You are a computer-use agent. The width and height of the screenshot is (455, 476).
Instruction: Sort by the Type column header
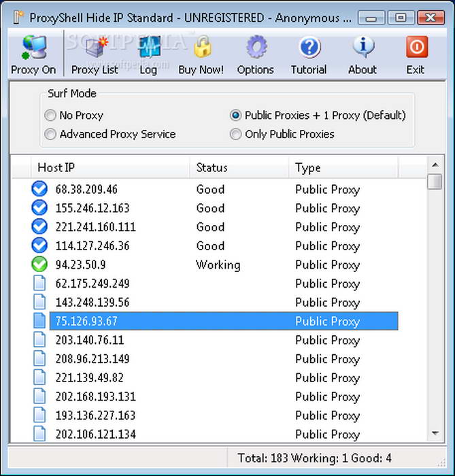343,167
